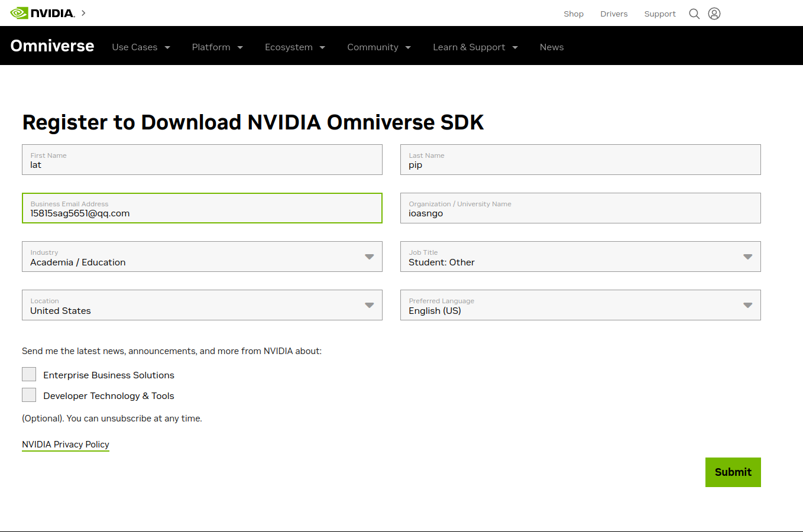Click the NVIDIA logo
This screenshot has width=803, height=532.
click(43, 13)
